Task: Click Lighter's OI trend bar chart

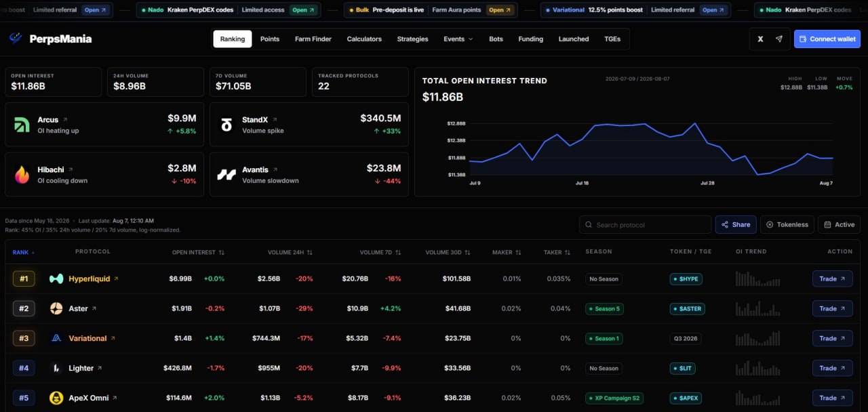Action: click(x=758, y=368)
